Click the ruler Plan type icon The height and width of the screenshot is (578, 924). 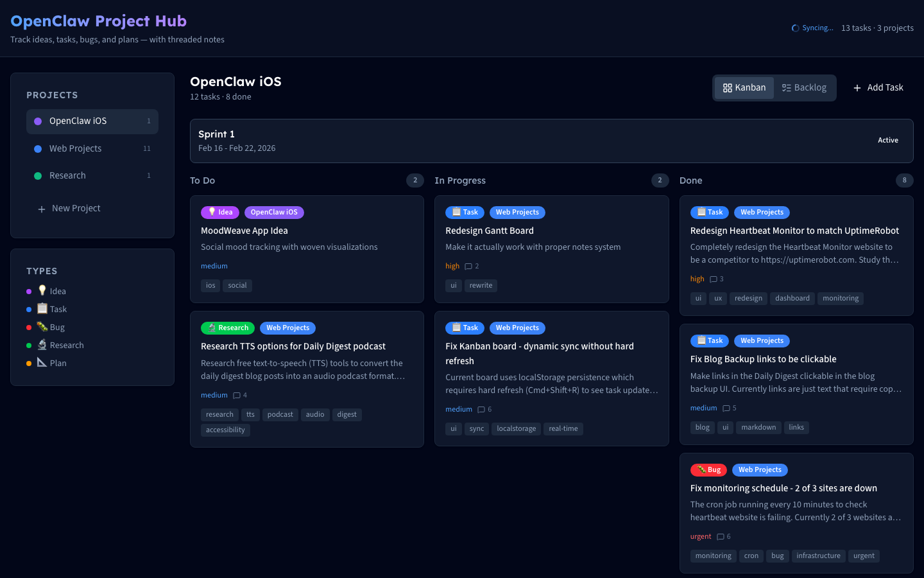42,362
